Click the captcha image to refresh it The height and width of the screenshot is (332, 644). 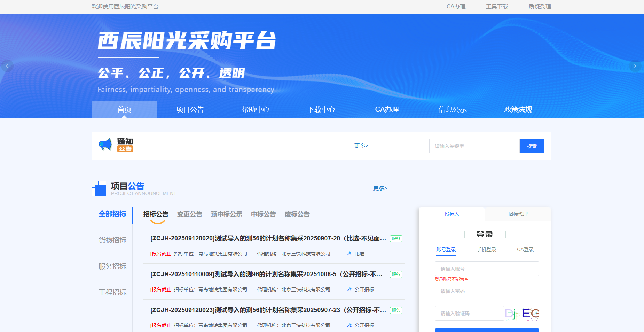pos(522,313)
